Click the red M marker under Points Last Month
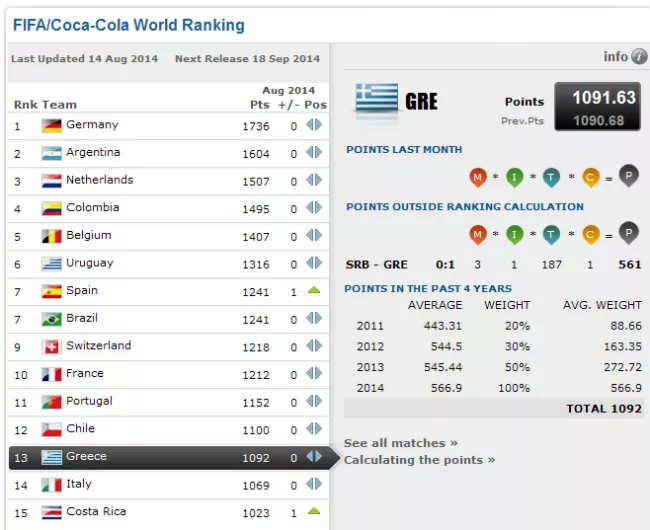This screenshot has height=530, width=650. (x=478, y=177)
